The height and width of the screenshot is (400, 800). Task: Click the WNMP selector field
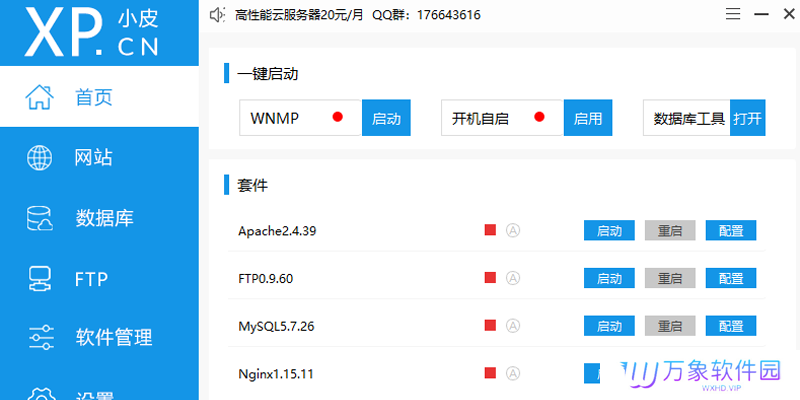(x=301, y=118)
